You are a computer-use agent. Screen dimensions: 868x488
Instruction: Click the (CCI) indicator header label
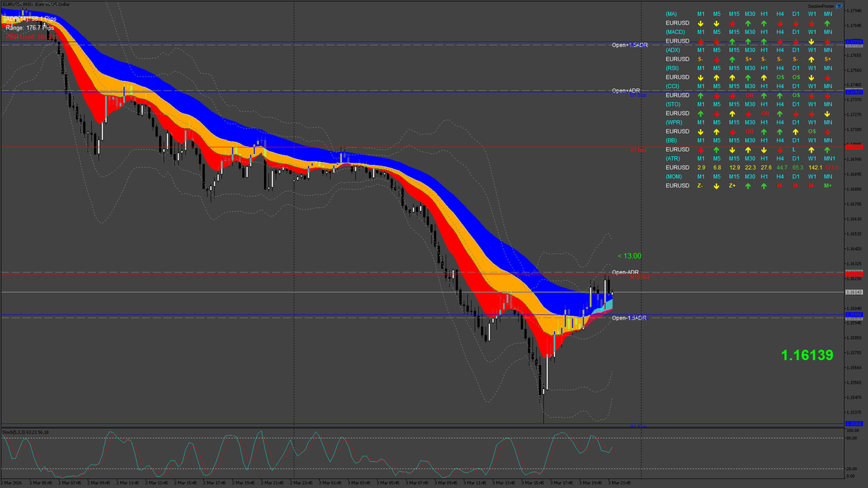[x=673, y=86]
